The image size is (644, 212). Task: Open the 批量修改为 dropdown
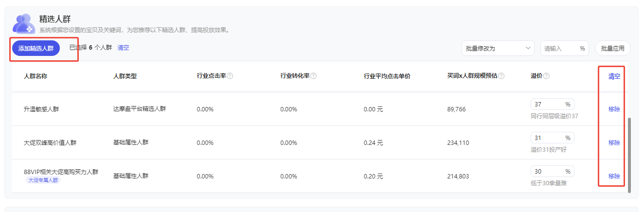tap(498, 48)
